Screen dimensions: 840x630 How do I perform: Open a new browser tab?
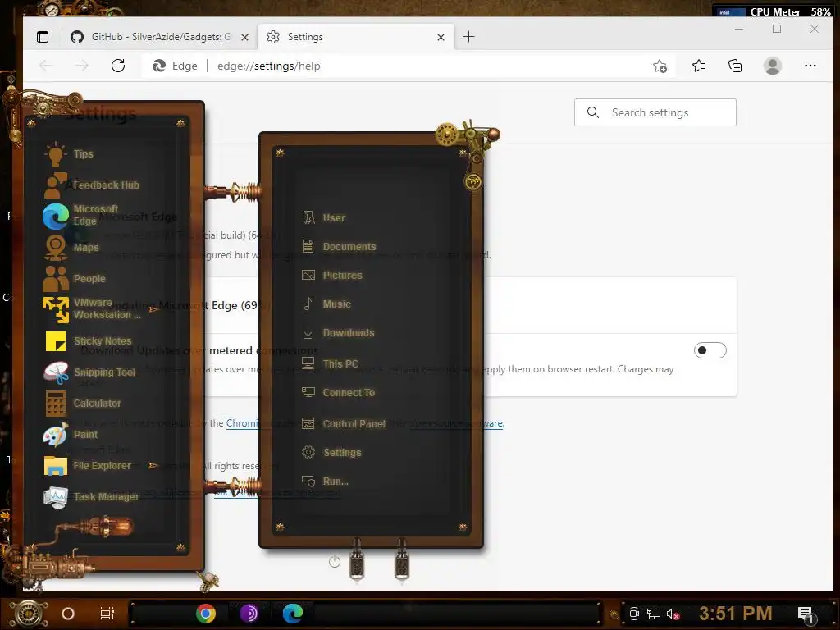pyautogui.click(x=468, y=37)
